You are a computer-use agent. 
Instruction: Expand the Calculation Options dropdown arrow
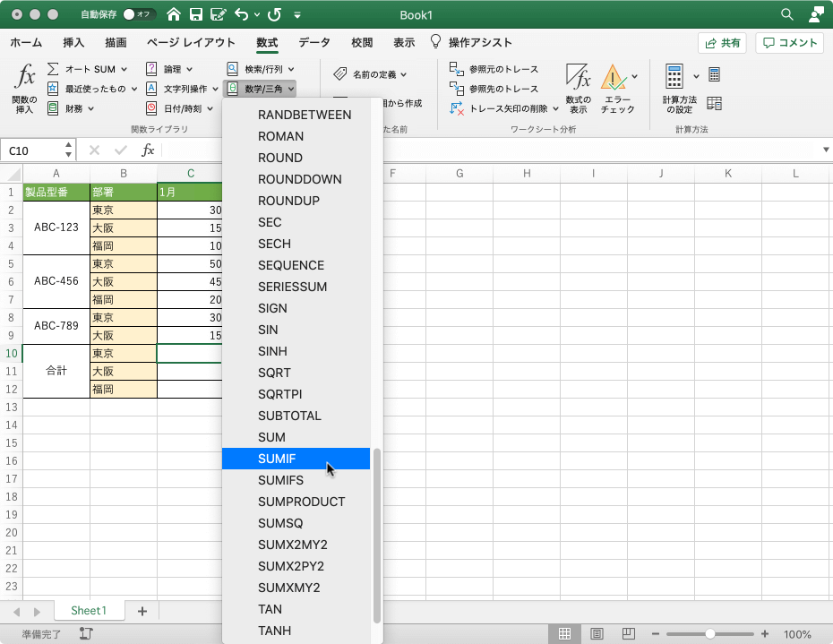[x=696, y=76]
